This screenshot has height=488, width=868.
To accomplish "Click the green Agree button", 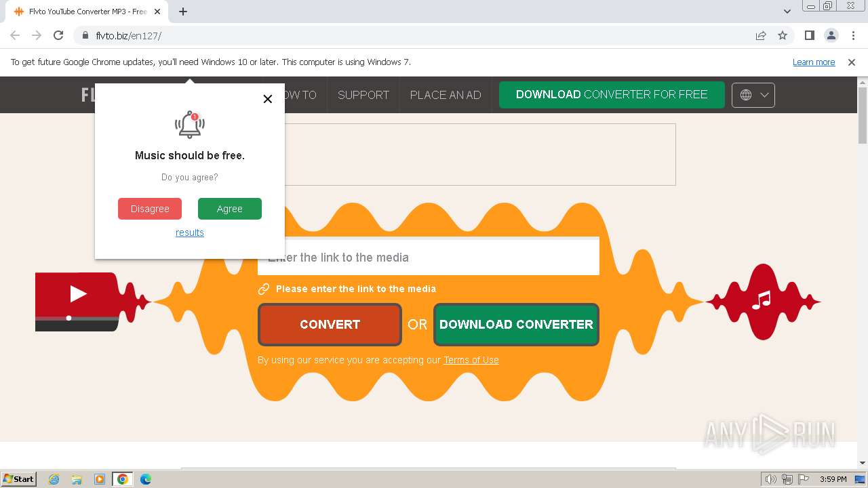I will [230, 209].
